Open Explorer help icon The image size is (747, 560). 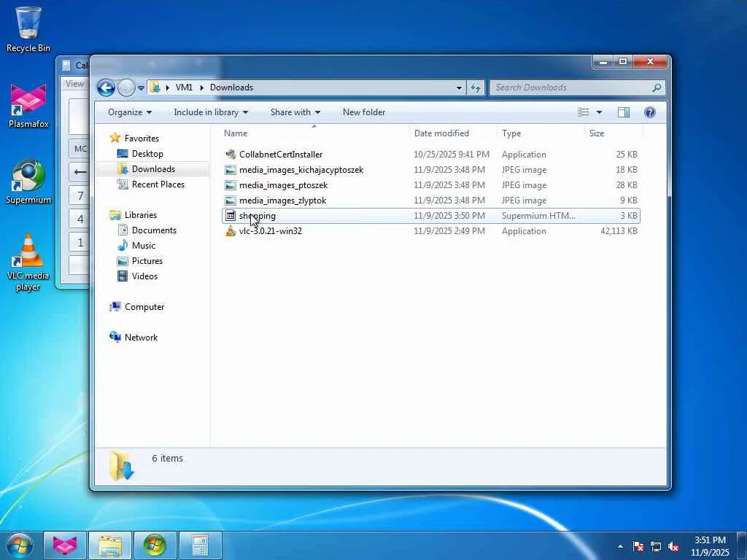(x=650, y=112)
